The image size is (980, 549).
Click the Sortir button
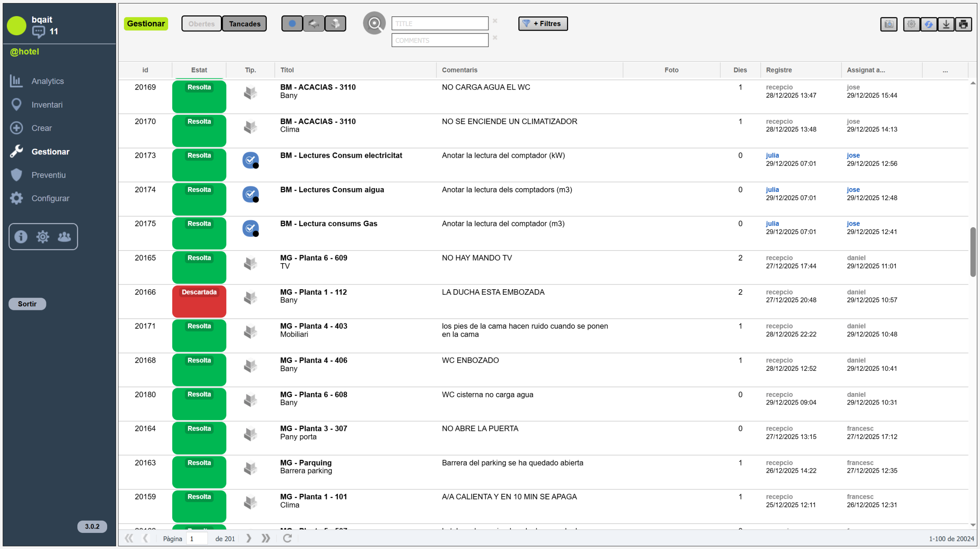(x=27, y=304)
